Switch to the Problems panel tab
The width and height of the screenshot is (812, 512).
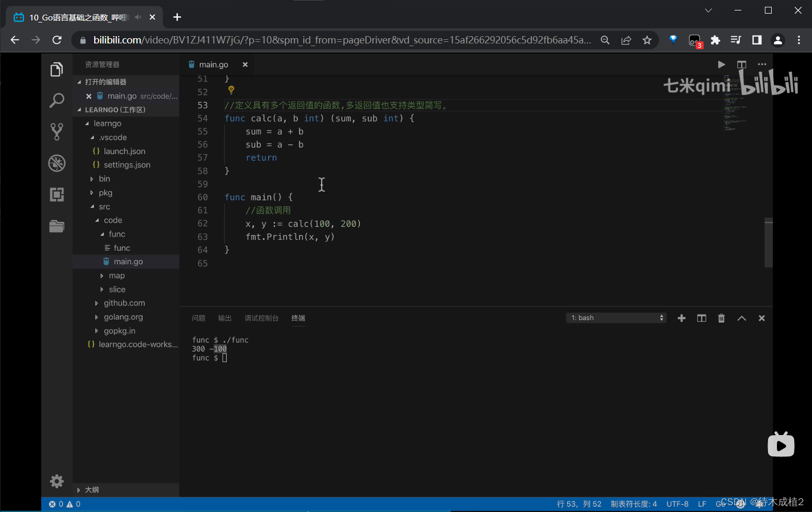(198, 318)
